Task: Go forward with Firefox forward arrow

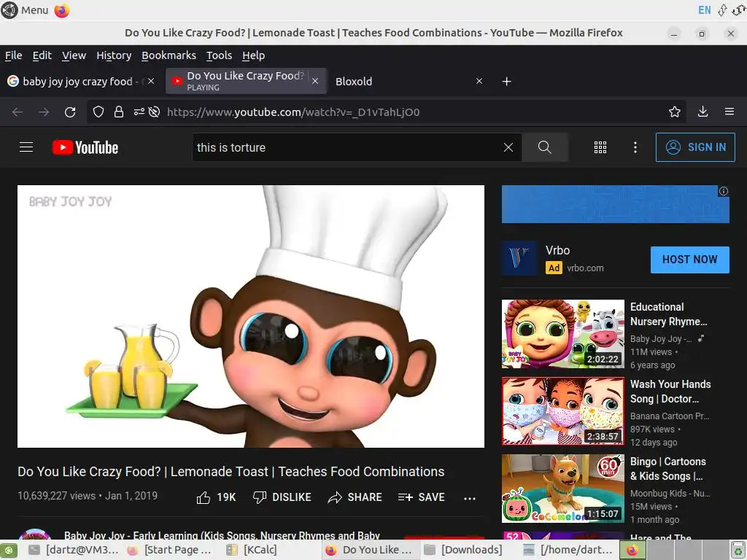Action: [44, 112]
